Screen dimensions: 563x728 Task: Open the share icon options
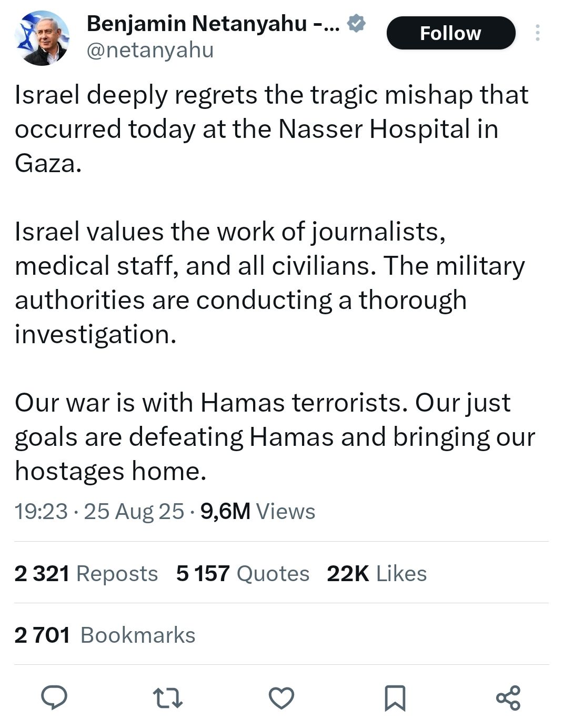point(508,698)
